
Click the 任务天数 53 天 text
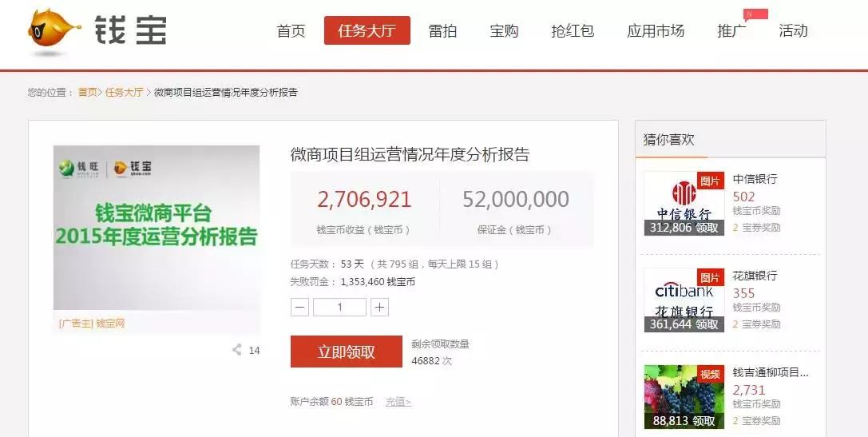(327, 264)
